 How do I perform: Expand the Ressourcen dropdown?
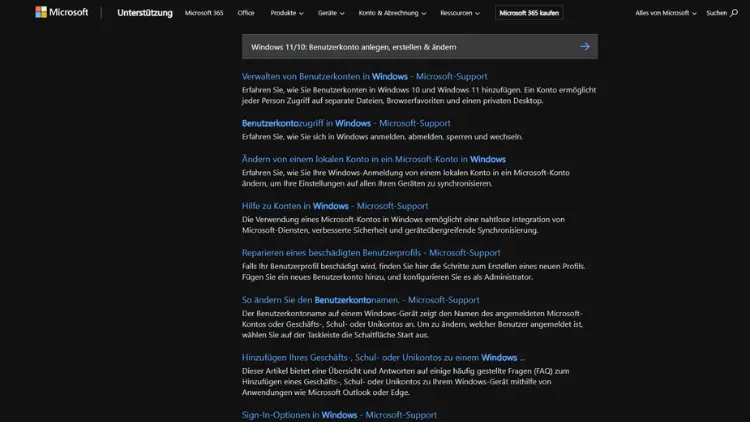pos(460,13)
